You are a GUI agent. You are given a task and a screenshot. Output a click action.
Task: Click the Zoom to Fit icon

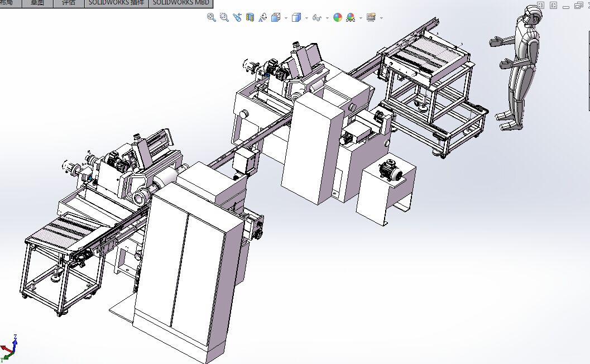(x=212, y=17)
